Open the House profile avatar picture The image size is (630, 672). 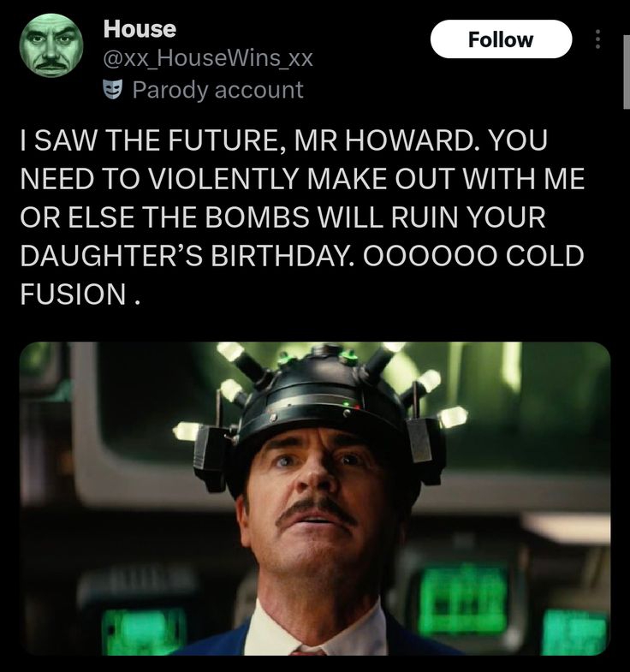(51, 45)
